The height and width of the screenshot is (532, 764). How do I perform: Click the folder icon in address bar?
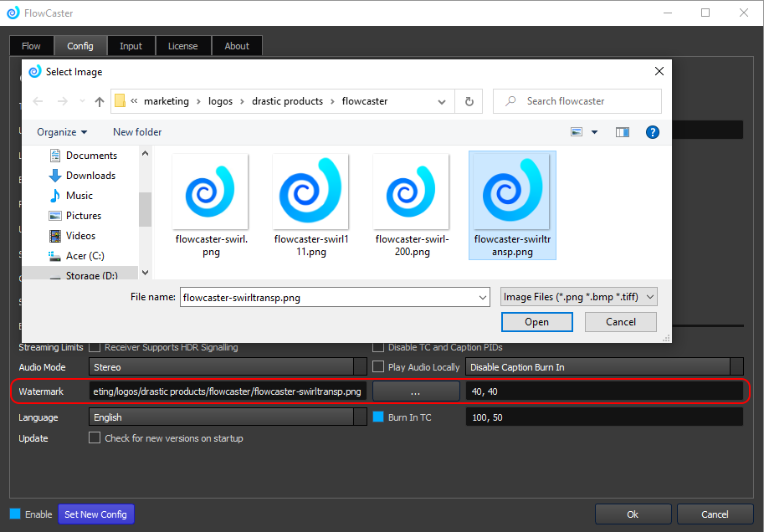tap(120, 101)
